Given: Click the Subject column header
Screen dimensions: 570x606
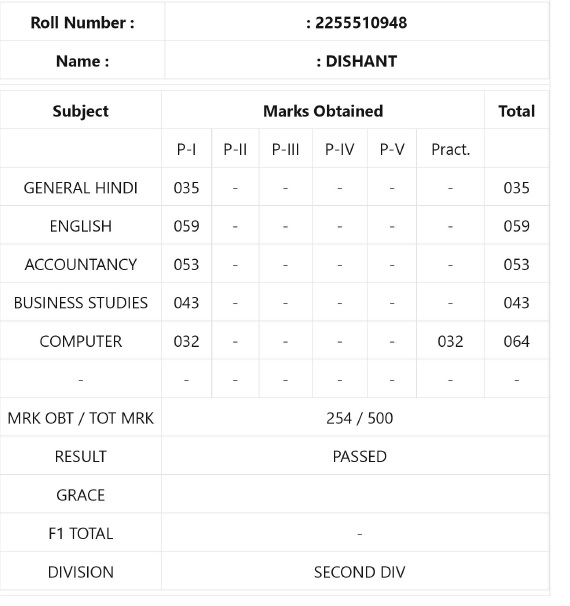Looking at the screenshot, I should click(x=80, y=111).
